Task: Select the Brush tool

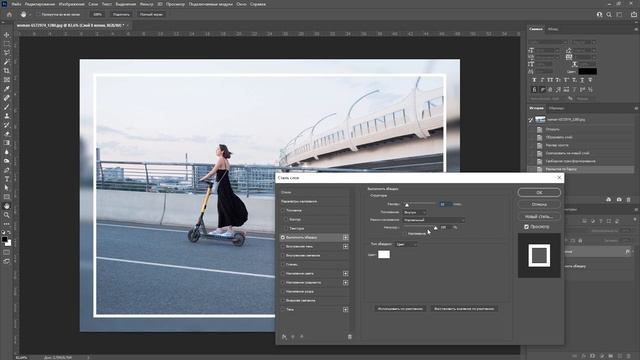Action: click(x=7, y=107)
